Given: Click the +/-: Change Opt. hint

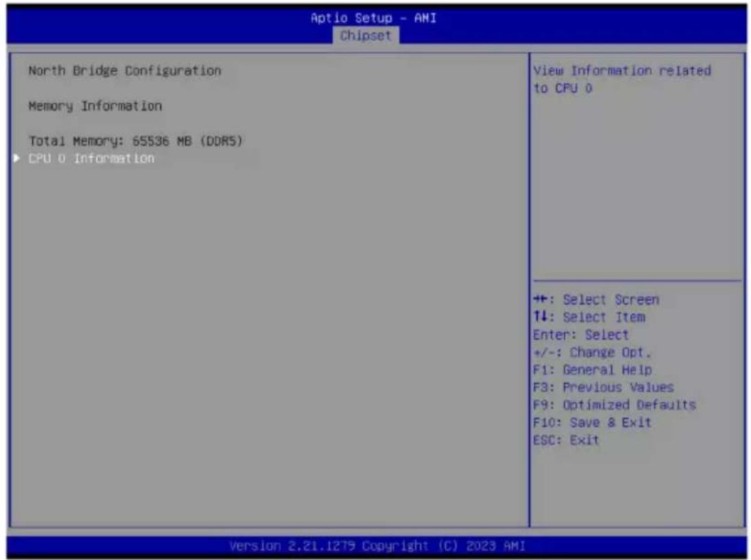Looking at the screenshot, I should point(593,353).
